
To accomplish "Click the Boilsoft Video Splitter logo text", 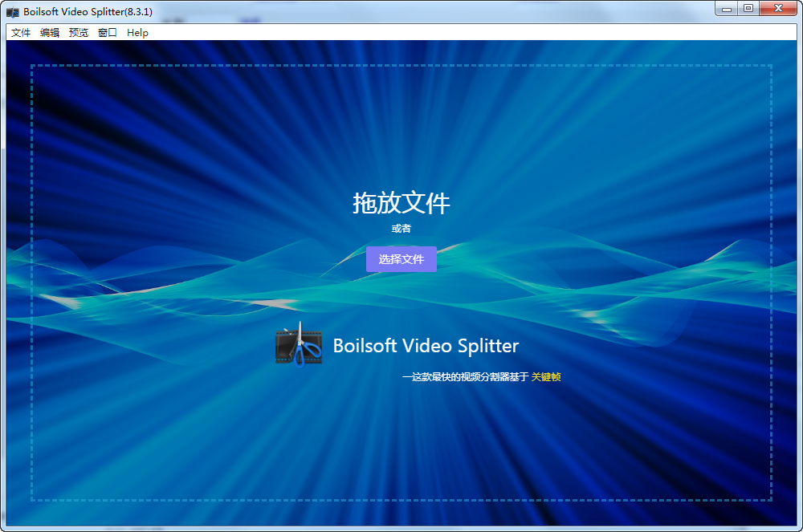I will (426, 346).
